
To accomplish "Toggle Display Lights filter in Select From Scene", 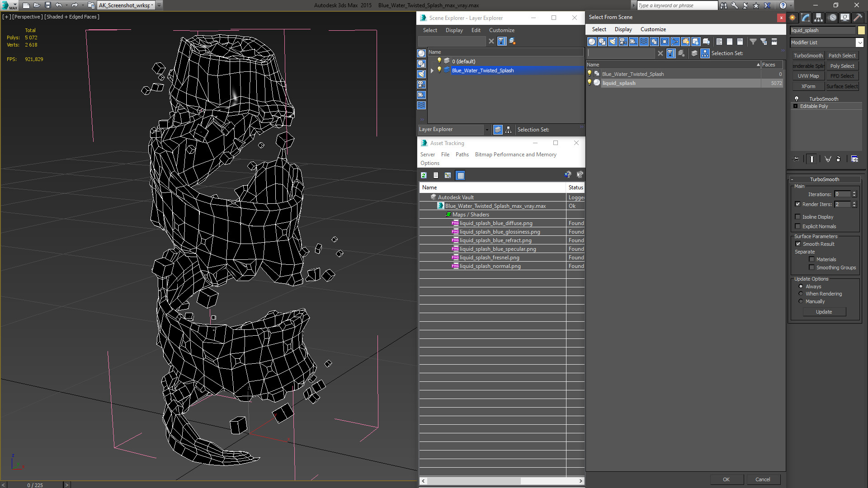I will click(x=613, y=42).
